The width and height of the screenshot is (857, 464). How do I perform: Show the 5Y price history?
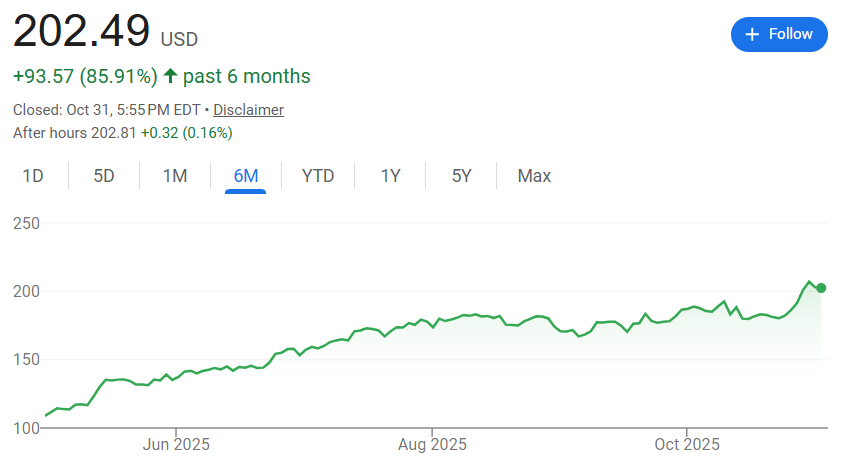pos(461,176)
